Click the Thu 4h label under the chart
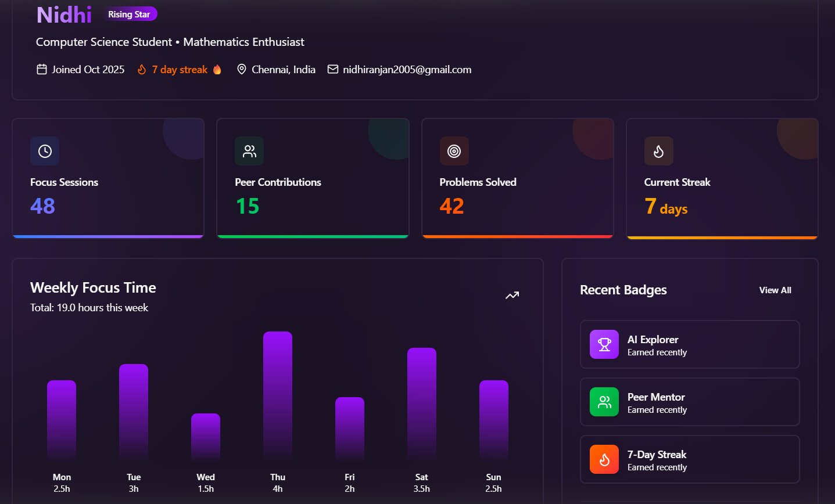This screenshot has height=504, width=835. [x=278, y=483]
